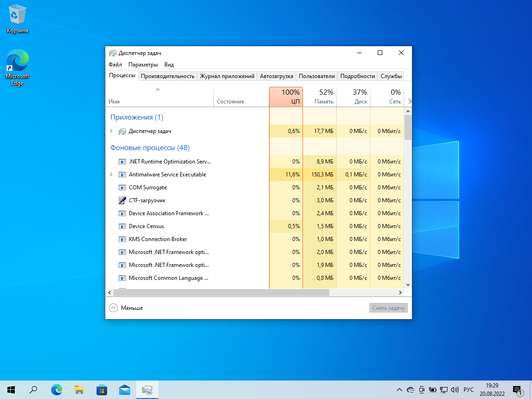Switch to the Подробности tab
This screenshot has width=532, height=399.
[x=357, y=76]
